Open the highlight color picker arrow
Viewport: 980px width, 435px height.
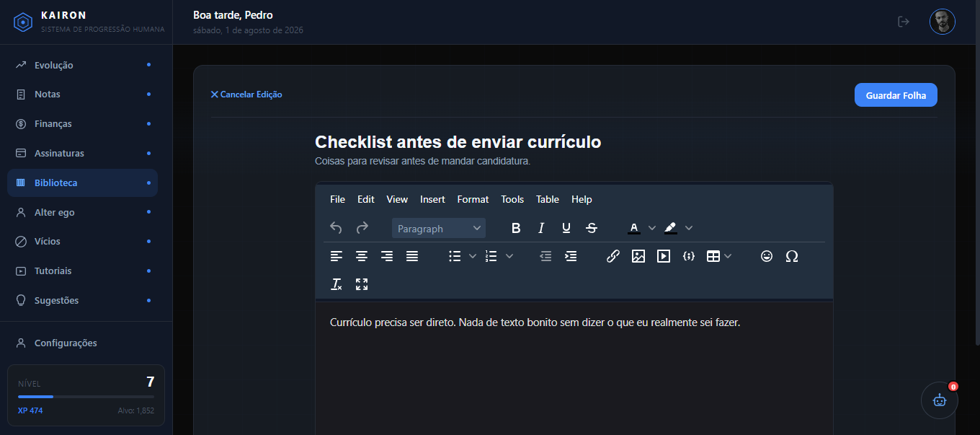coord(689,228)
